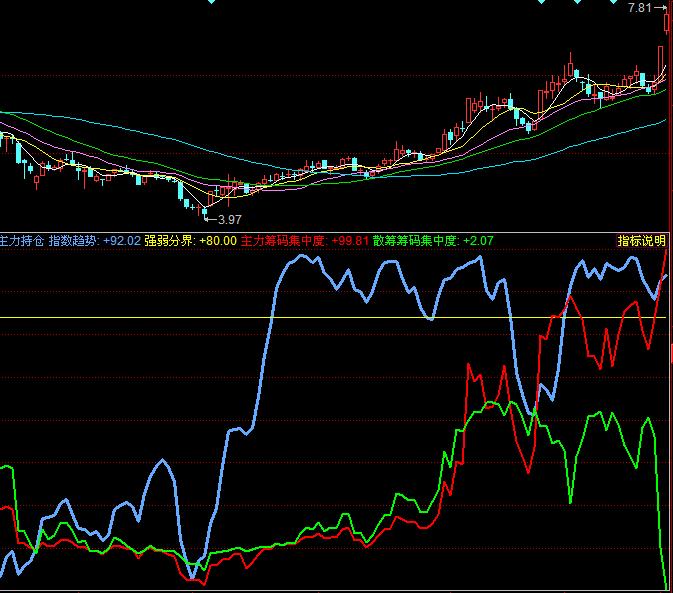The width and height of the screenshot is (673, 593).
Task: Select the 主力筹码集中度 +99.81 value
Action: coord(305,241)
